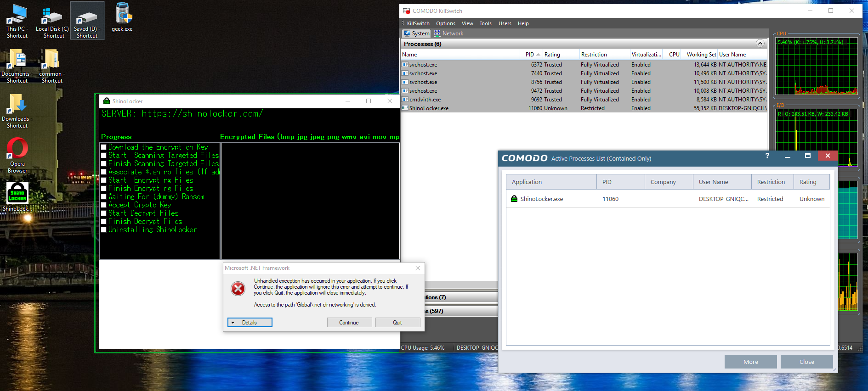868x391 pixels.
Task: Click Quit in .NET Framework dialog
Action: pos(397,323)
